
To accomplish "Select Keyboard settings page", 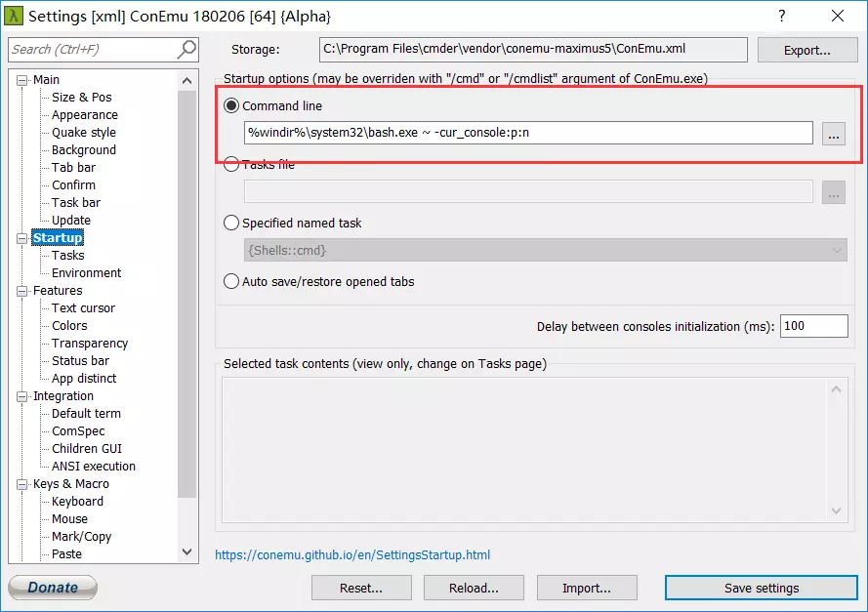I will pyautogui.click(x=77, y=502).
